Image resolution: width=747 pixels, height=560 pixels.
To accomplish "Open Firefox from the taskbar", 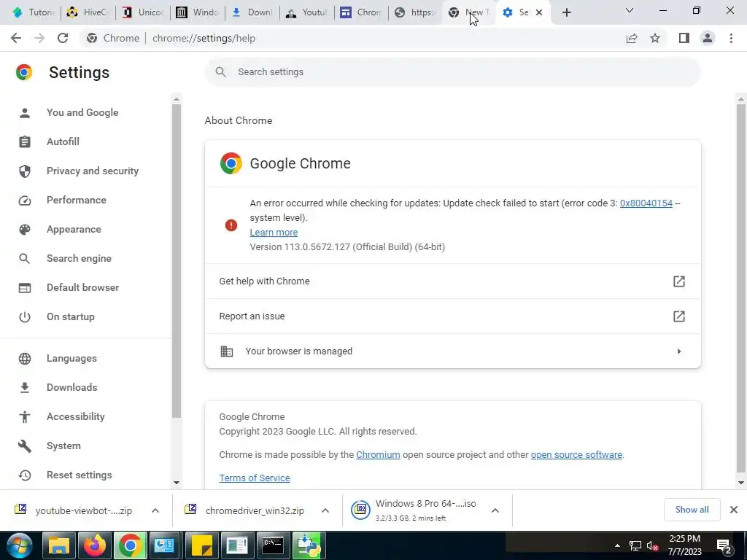I will (94, 545).
